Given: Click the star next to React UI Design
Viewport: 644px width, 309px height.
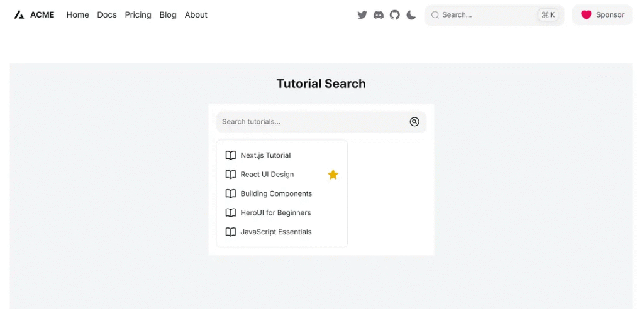Looking at the screenshot, I should (x=333, y=175).
